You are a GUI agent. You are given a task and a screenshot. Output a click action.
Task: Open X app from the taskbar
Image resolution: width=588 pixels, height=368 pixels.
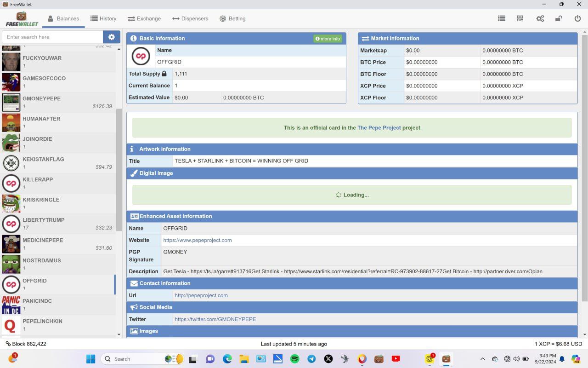pyautogui.click(x=328, y=359)
